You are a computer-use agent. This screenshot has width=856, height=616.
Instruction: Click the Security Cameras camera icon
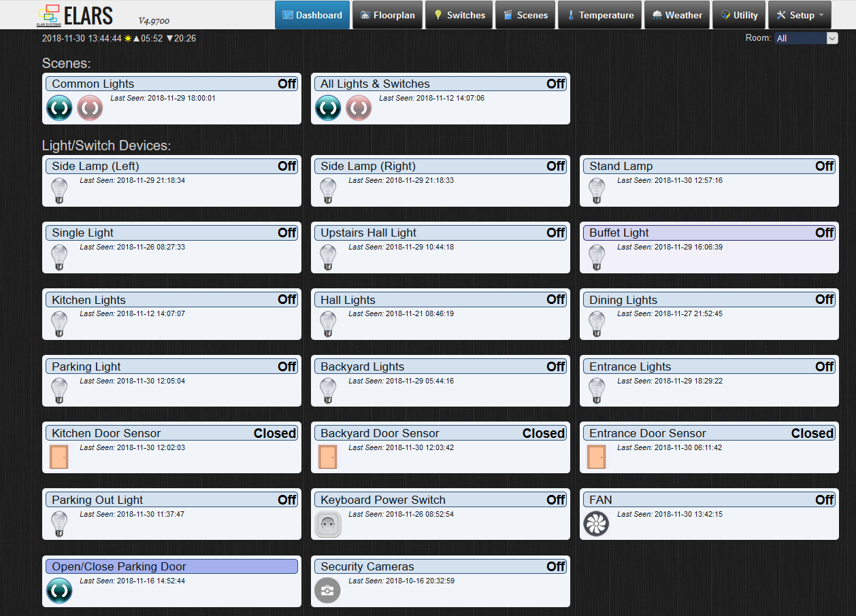327,591
